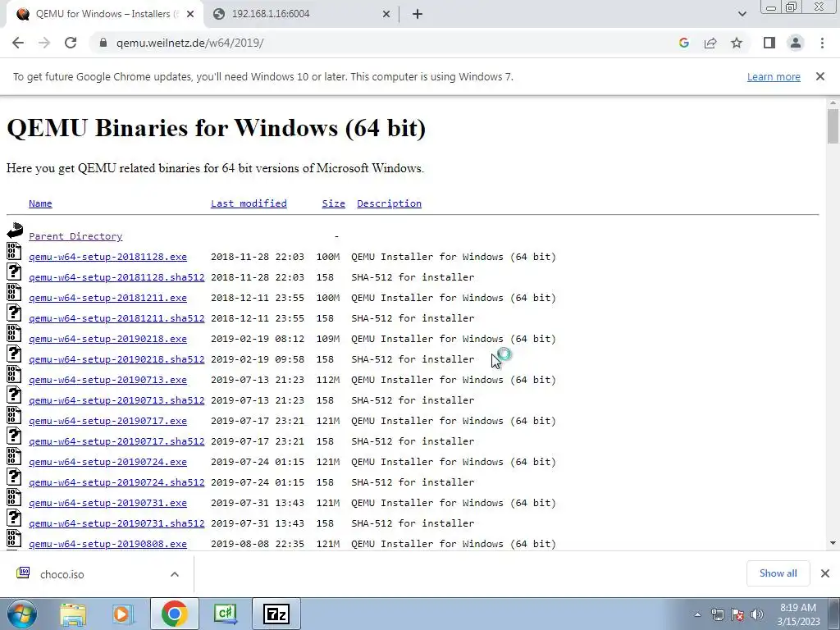Download qemu-w64-setup-20190713.exe
The width and height of the screenshot is (840, 630).
(x=107, y=380)
